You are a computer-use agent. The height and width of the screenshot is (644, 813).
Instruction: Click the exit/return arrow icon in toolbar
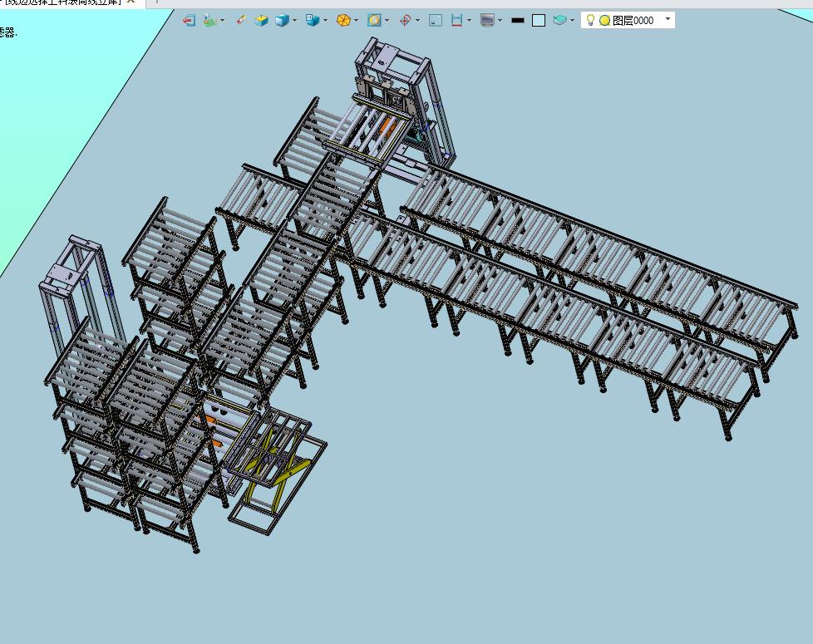coord(189,20)
